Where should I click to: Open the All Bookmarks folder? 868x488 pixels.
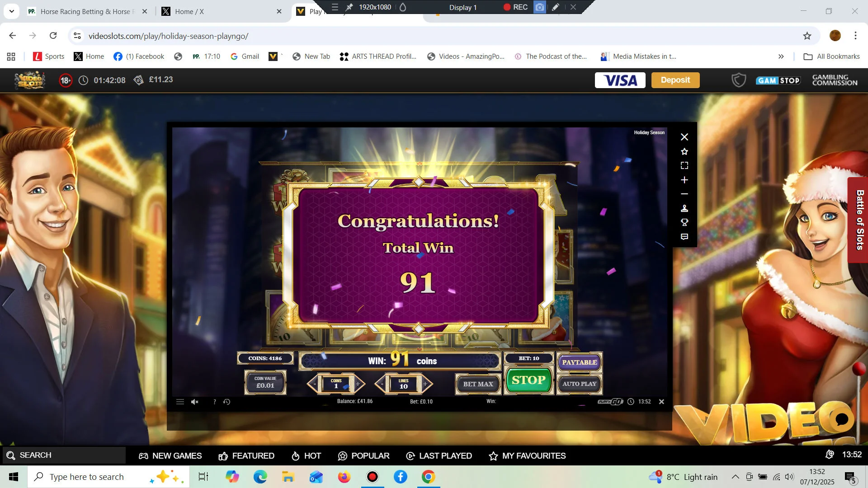tap(832, 56)
